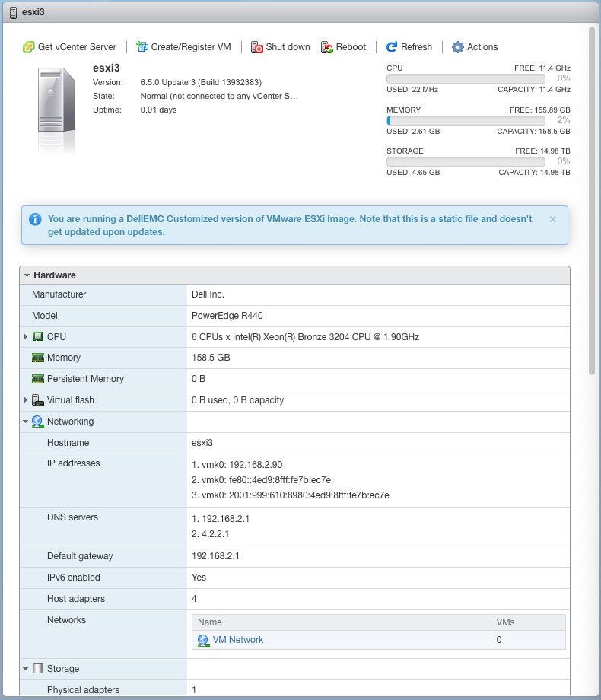
Task: Expand the CPU row details
Action: [26, 336]
